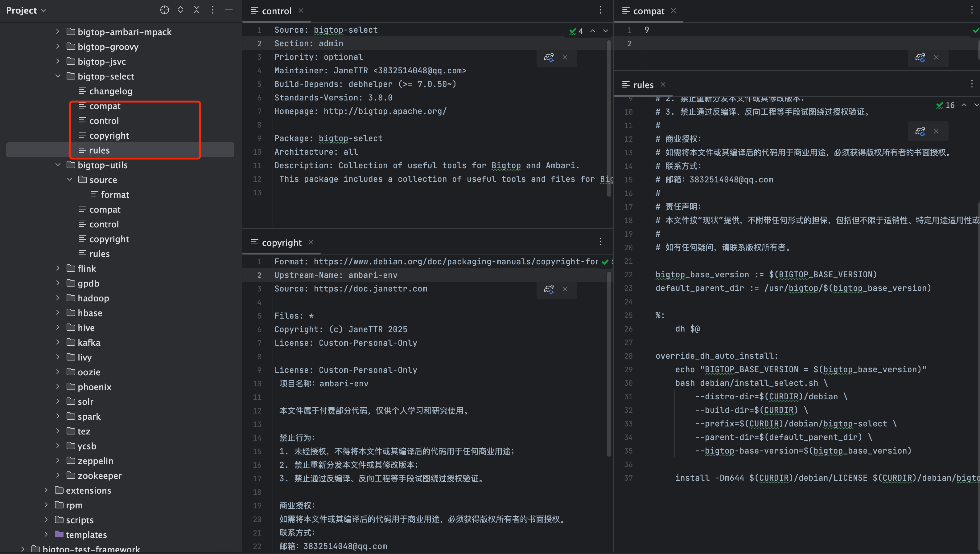The image size is (980, 554).
Task: Click AI assistant icon in copyright editor
Action: click(x=549, y=289)
